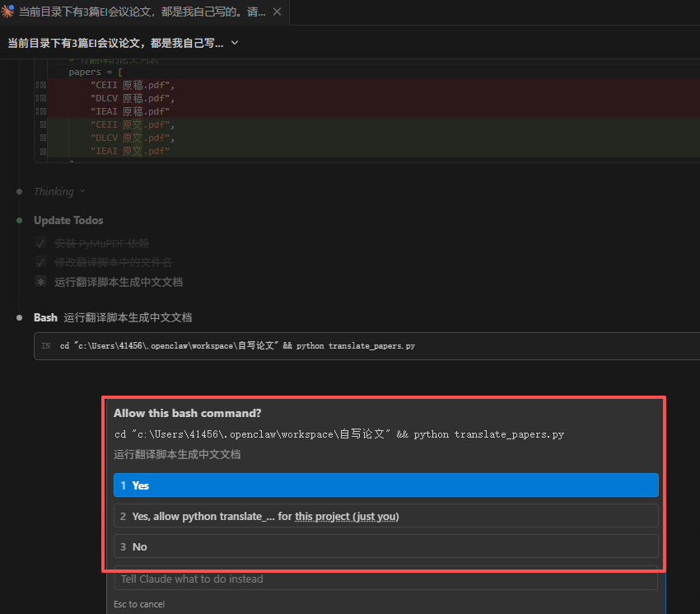Click the 运行翻译脚本生成中文文档 description in the permission dialog

(x=177, y=454)
